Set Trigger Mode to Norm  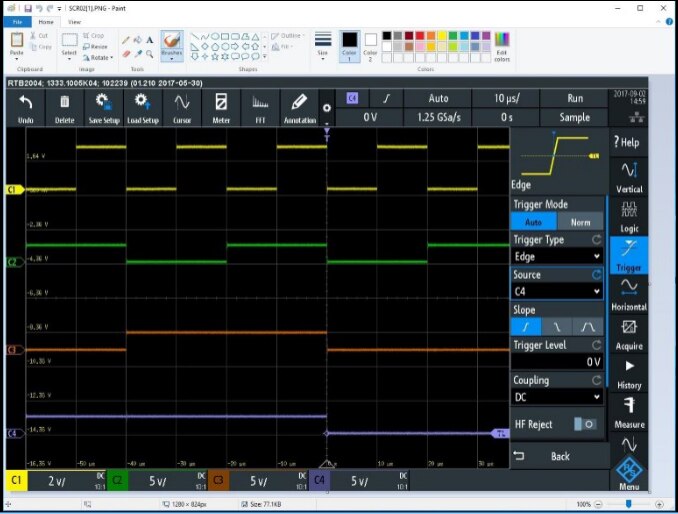click(580, 222)
